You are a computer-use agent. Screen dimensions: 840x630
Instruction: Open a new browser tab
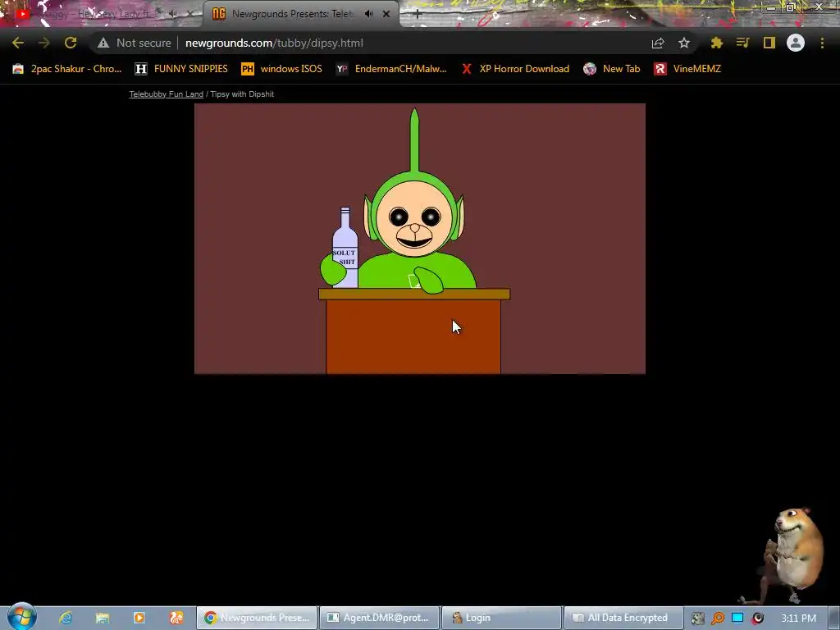click(418, 14)
